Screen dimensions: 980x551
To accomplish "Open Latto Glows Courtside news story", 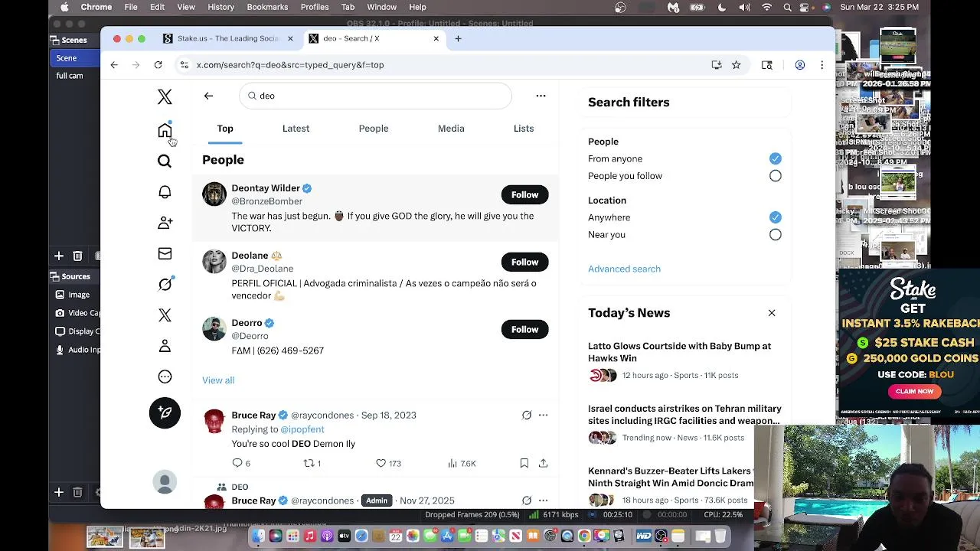I will [x=684, y=362].
